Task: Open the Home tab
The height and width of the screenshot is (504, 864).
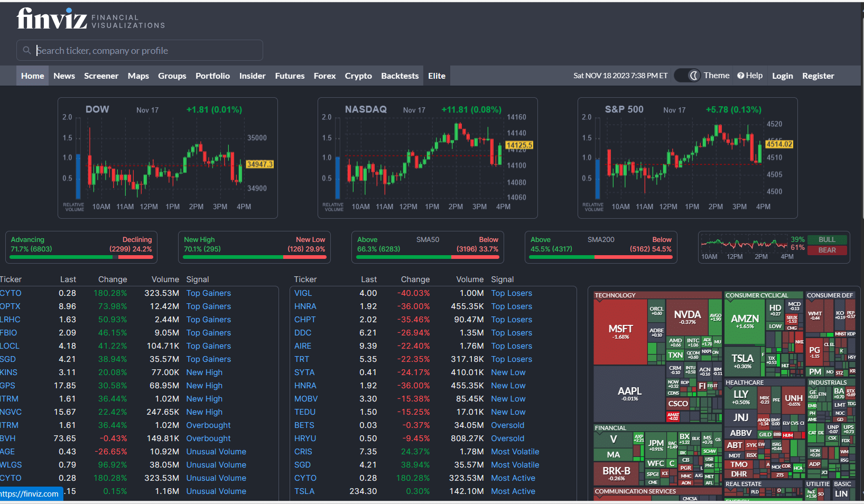Action: [x=32, y=76]
